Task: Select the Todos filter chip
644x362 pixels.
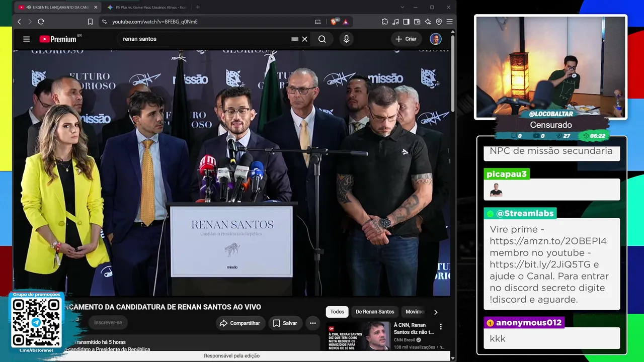Action: 337,312
